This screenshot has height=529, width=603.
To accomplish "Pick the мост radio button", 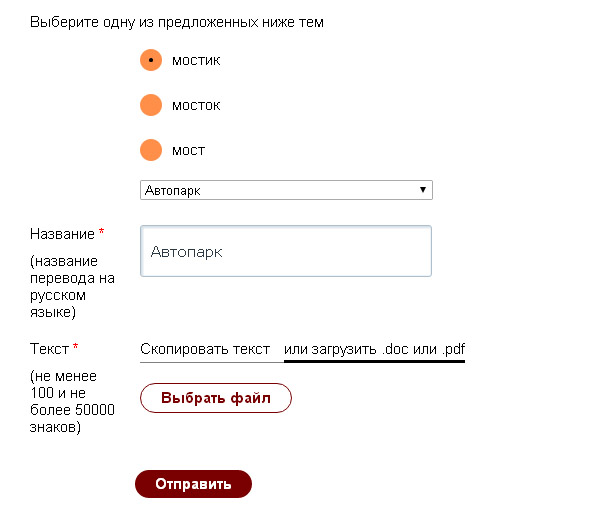I will pos(151,150).
